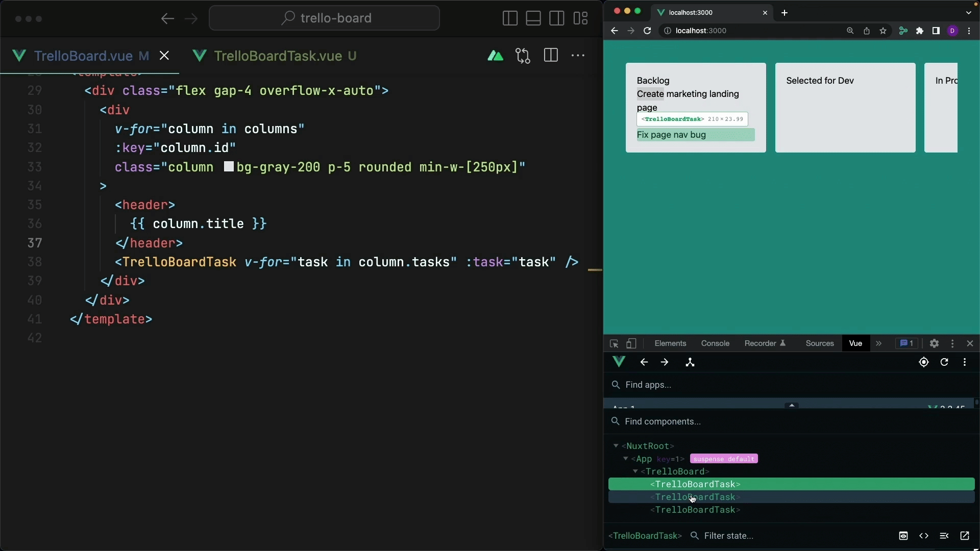Open the Customize Layout menu in VS Code

pyautogui.click(x=580, y=18)
